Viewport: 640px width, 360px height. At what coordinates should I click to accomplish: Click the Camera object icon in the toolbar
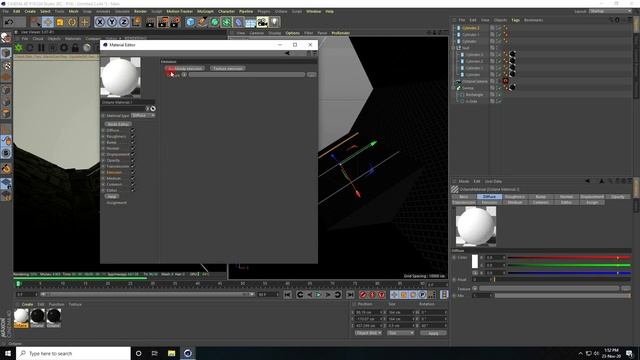pos(262,22)
